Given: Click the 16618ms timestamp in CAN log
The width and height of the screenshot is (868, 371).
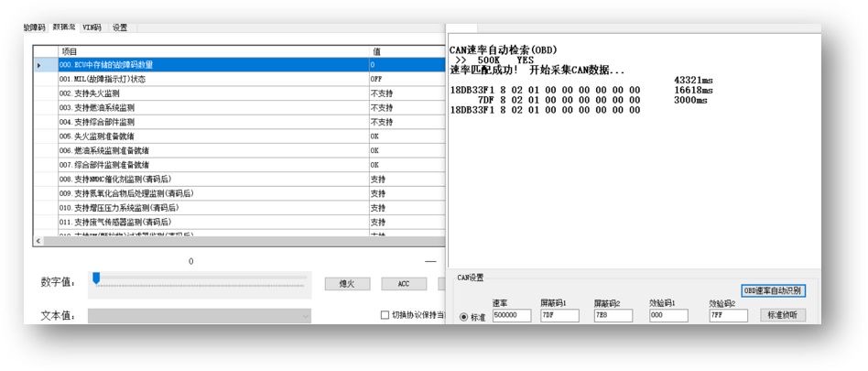Looking at the screenshot, I should 693,91.
